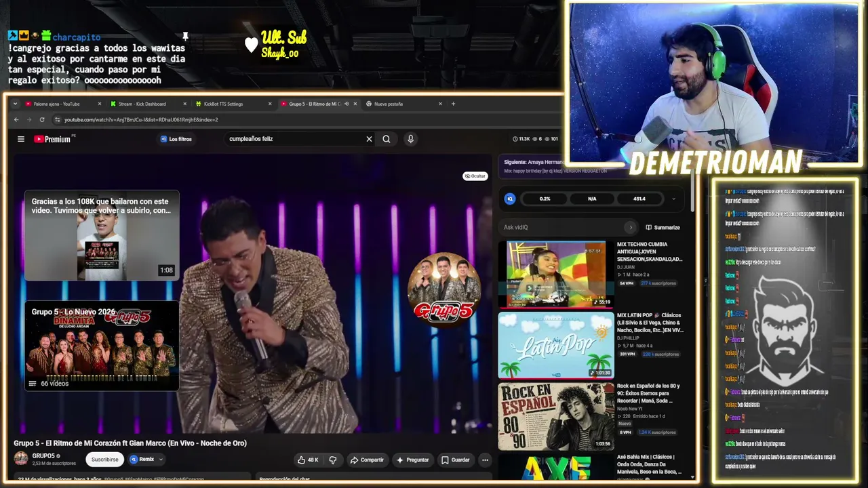Click the YouTube search magnifier button
This screenshot has width=868, height=488.
click(387, 139)
